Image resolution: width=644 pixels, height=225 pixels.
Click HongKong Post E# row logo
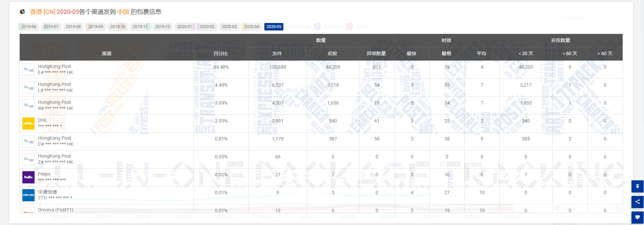28,70
